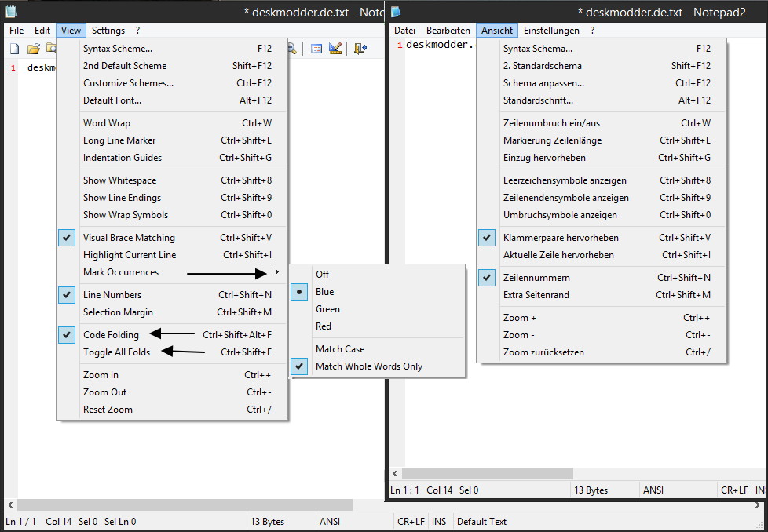Viewport: 768px width, 532px height.
Task: Open the File menu
Action: (16, 31)
